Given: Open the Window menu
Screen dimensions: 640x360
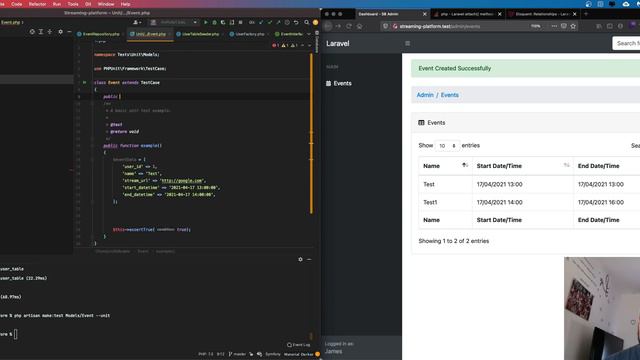Looking at the screenshot, I should (x=106, y=4).
